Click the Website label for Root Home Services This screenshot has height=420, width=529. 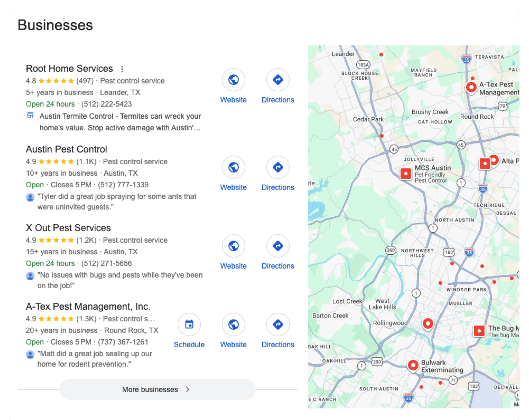point(233,100)
